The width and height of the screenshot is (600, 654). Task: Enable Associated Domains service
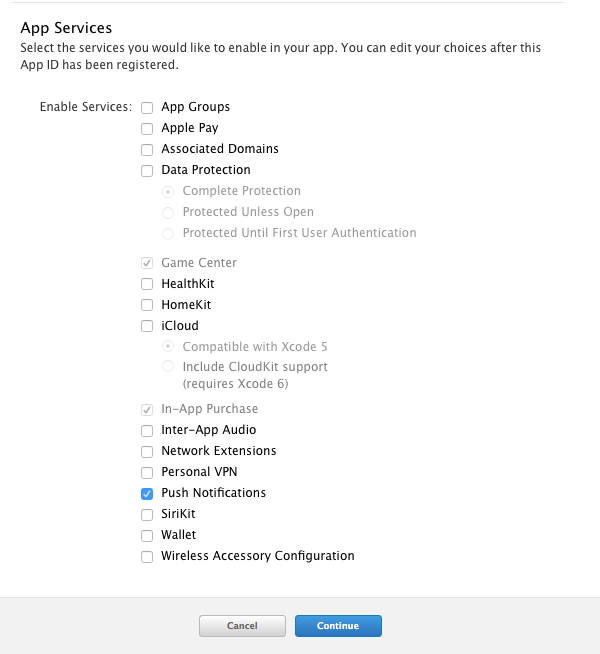[147, 150]
